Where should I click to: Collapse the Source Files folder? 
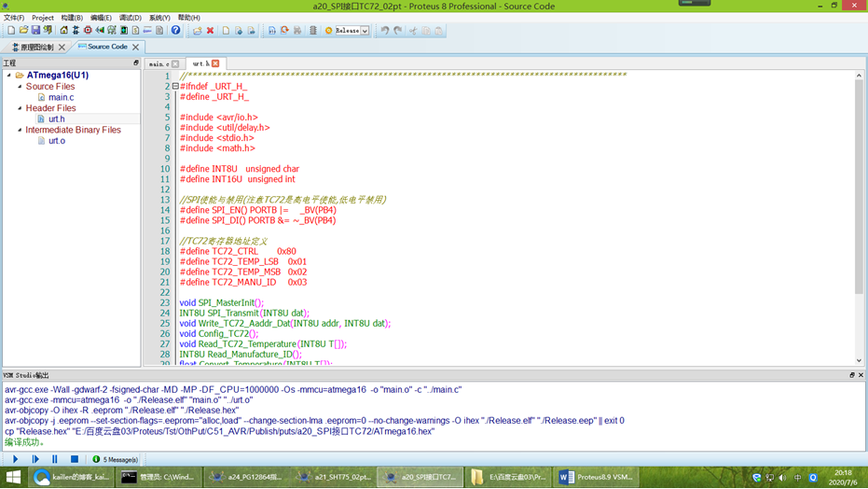point(20,87)
